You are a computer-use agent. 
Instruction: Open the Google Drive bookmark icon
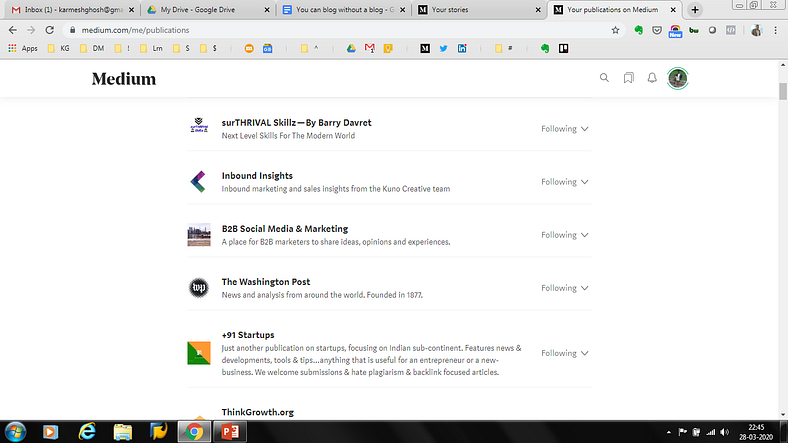(351, 48)
